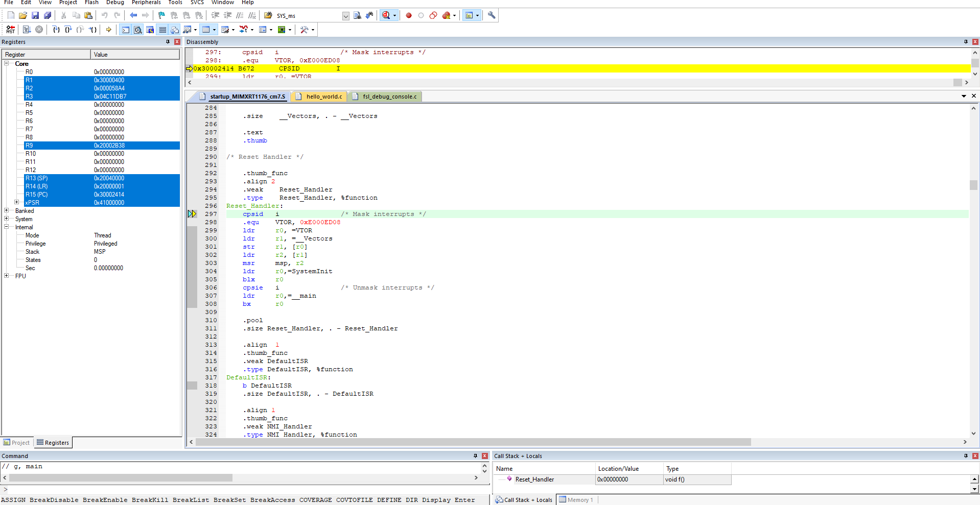Expand the FPU registers group
This screenshot has height=505, width=980.
click(x=6, y=276)
